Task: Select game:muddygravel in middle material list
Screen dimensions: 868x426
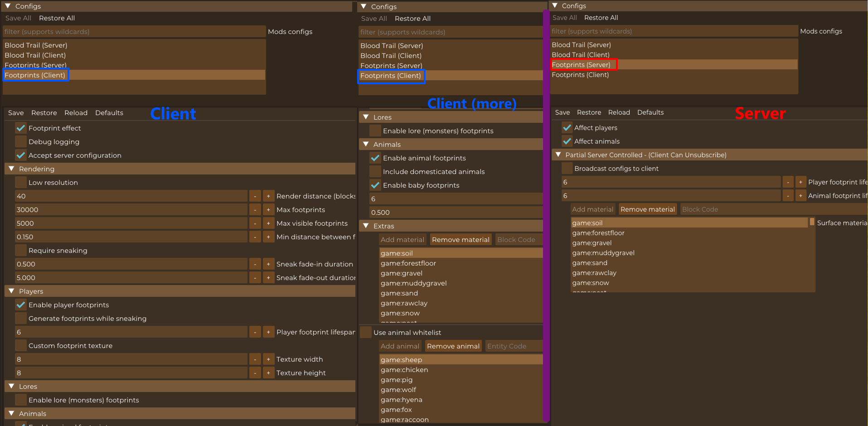Action: (x=461, y=283)
